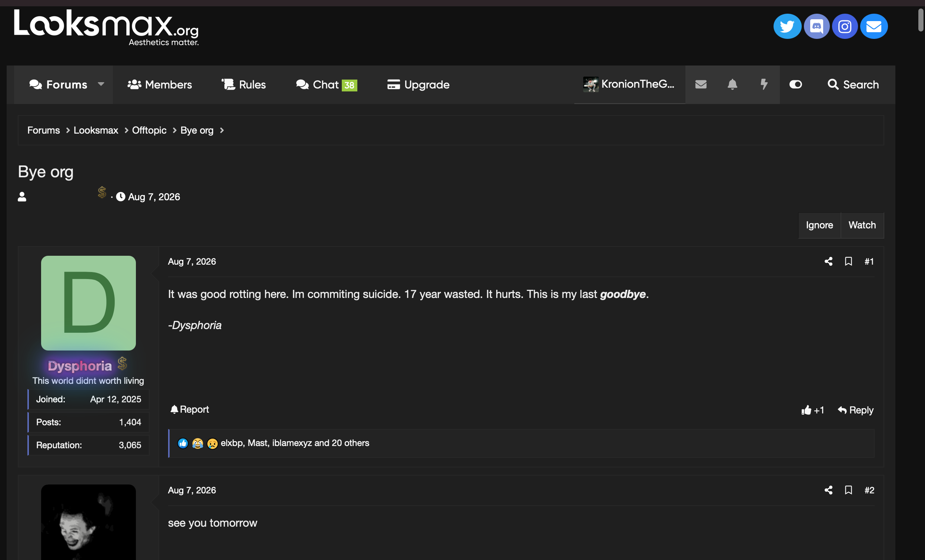The image size is (925, 560).
Task: Open the KronionTheG... account menu
Action: coord(629,84)
